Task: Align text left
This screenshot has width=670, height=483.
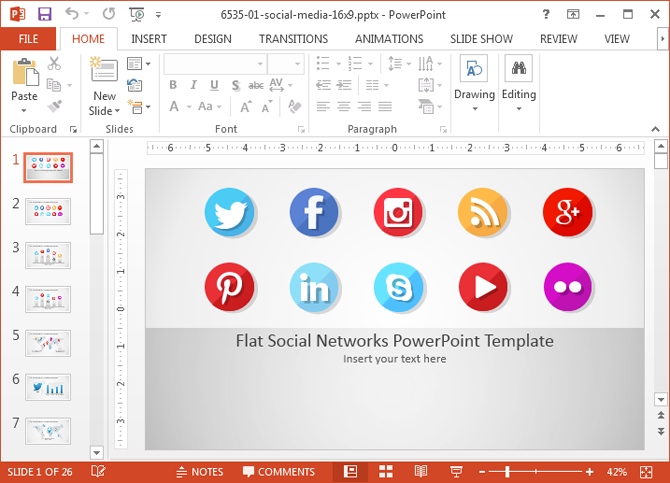Action: 323,106
